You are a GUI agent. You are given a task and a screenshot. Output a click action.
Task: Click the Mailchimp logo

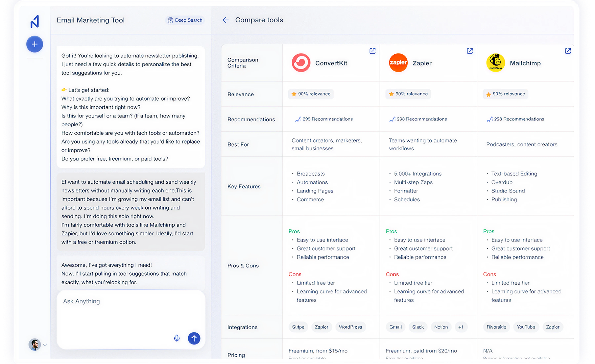click(496, 63)
